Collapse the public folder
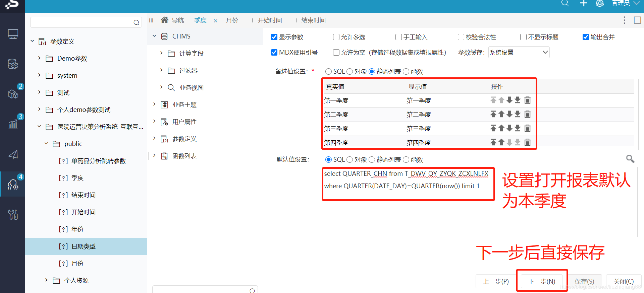The height and width of the screenshot is (293, 644). click(46, 143)
